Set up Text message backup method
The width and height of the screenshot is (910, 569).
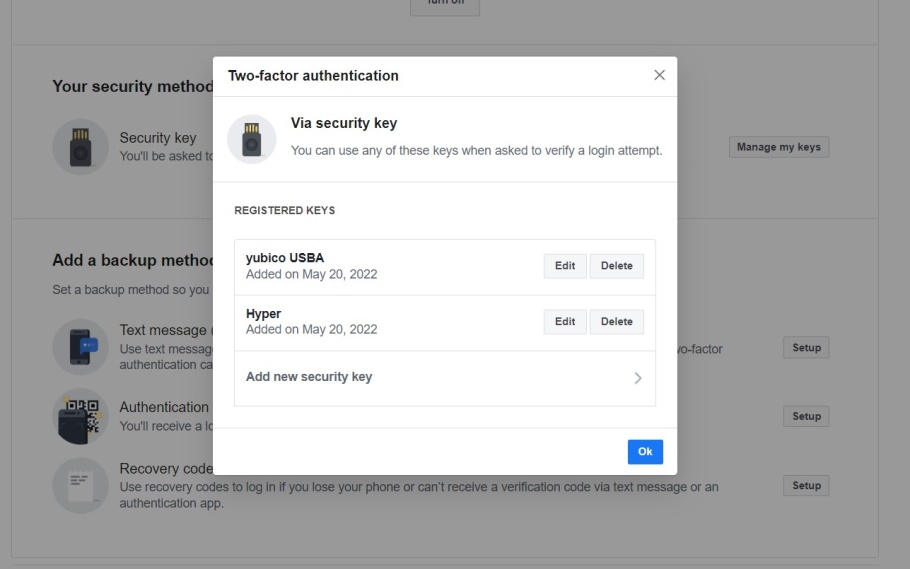coord(806,348)
